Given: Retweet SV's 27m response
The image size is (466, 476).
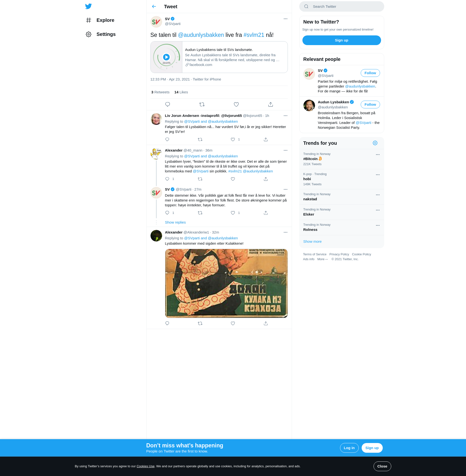Looking at the screenshot, I should (200, 213).
